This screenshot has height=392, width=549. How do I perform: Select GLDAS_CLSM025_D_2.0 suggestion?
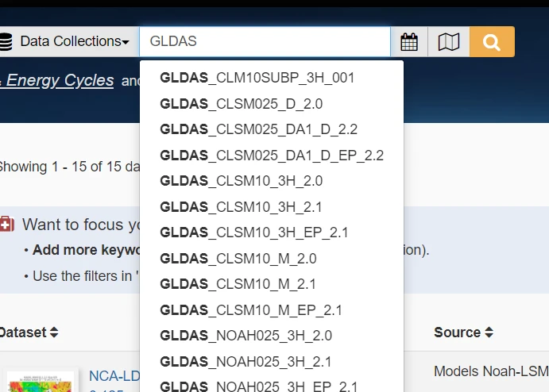click(x=241, y=104)
